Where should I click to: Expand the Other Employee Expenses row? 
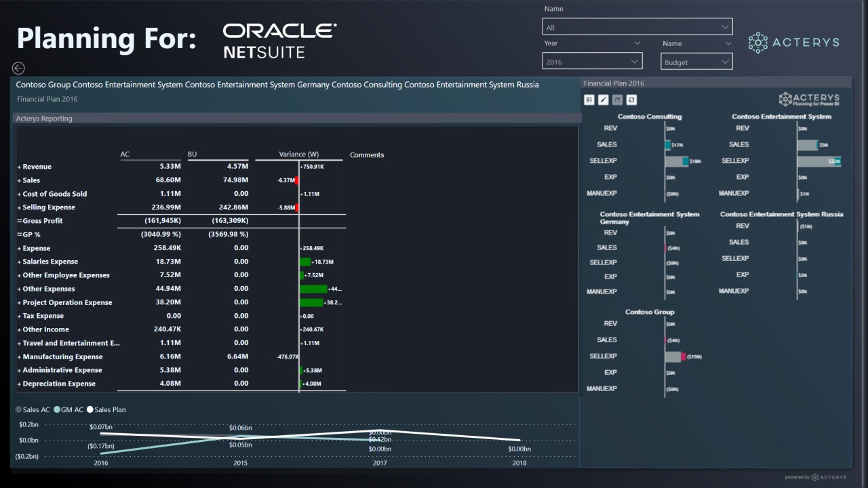point(19,275)
